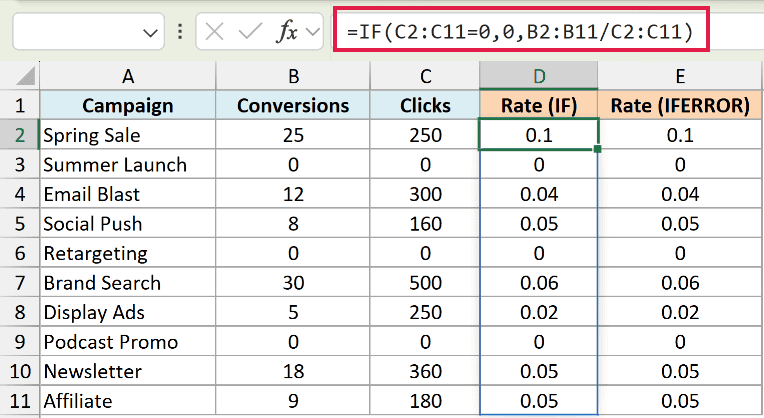
Task: Click Brand Search clicks value 500
Action: (425, 283)
